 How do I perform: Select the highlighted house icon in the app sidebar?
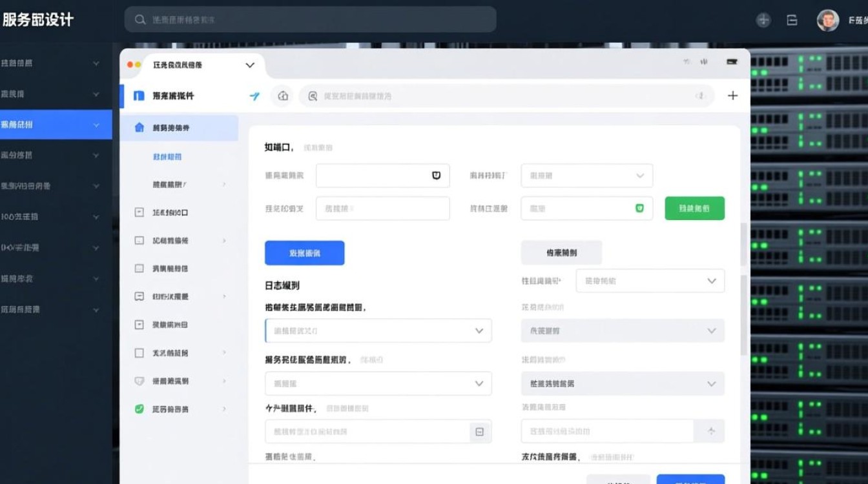[x=139, y=128]
